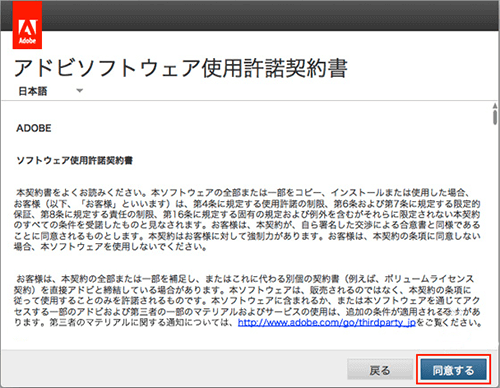Click the paragraph starting with お客様は、本契約の全部

(x=247, y=300)
